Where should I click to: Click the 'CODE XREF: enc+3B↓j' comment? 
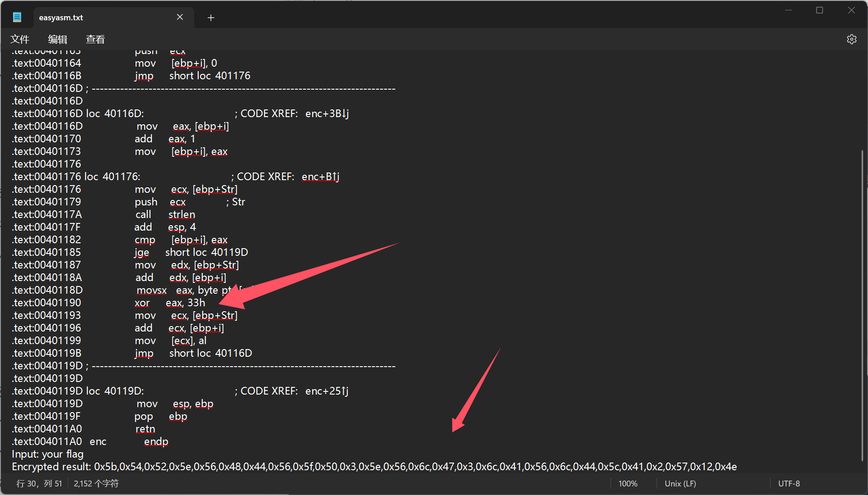[292, 114]
